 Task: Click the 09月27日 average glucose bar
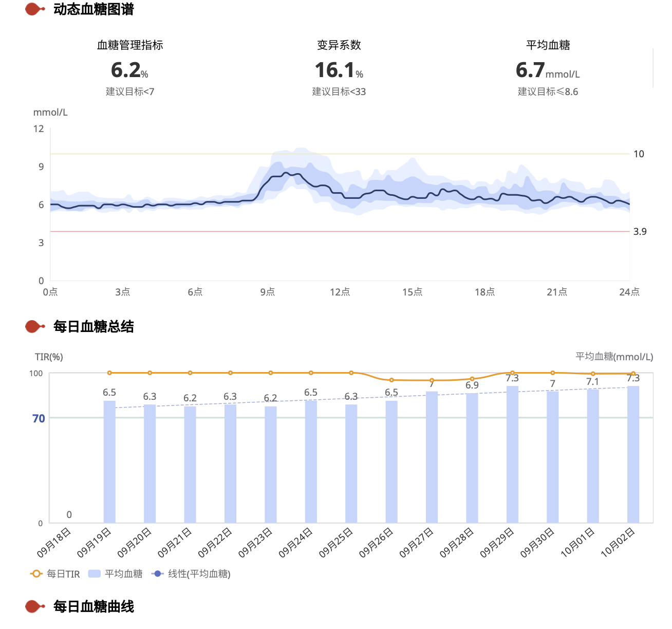tap(432, 457)
